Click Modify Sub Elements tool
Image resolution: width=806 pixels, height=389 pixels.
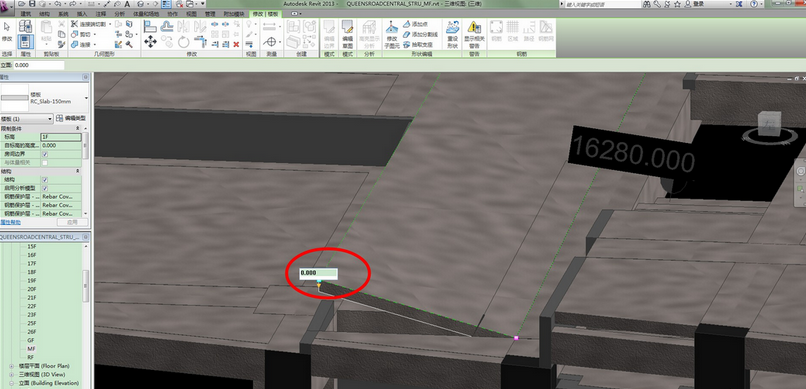click(392, 34)
